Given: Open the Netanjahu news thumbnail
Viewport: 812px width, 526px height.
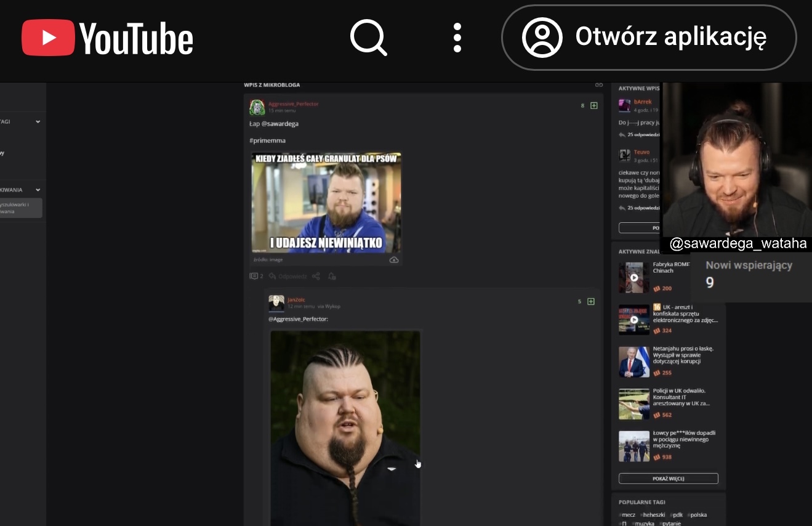Looking at the screenshot, I should point(633,362).
